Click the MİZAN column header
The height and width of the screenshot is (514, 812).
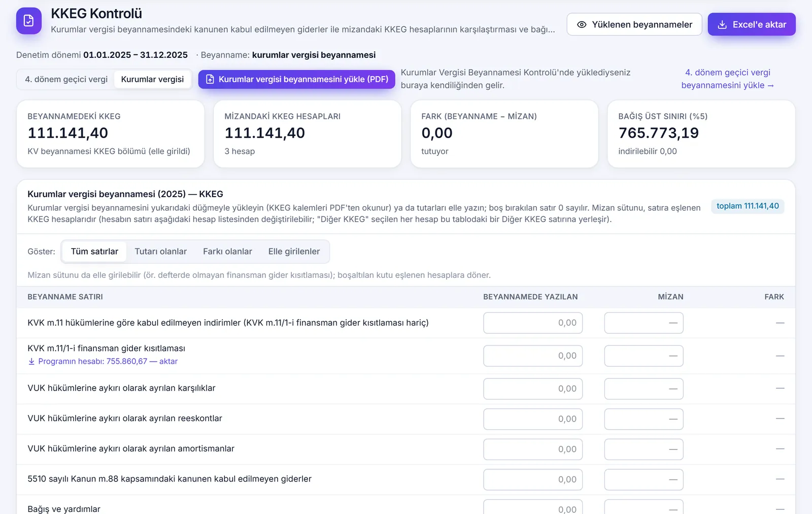(670, 297)
